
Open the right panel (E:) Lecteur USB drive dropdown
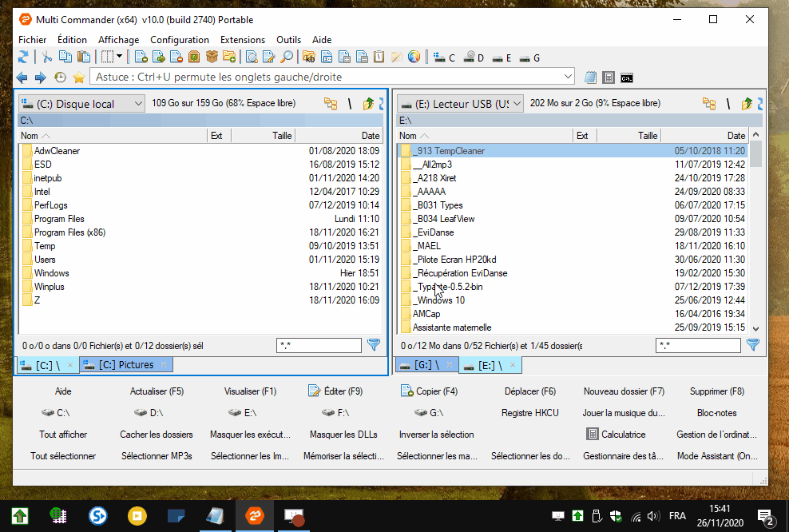(461, 104)
